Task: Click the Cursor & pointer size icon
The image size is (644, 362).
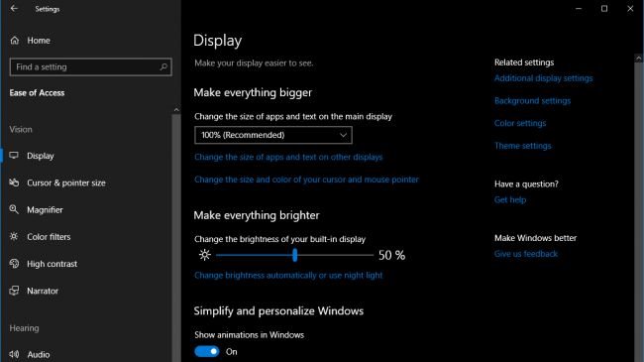Action: pyautogui.click(x=14, y=182)
